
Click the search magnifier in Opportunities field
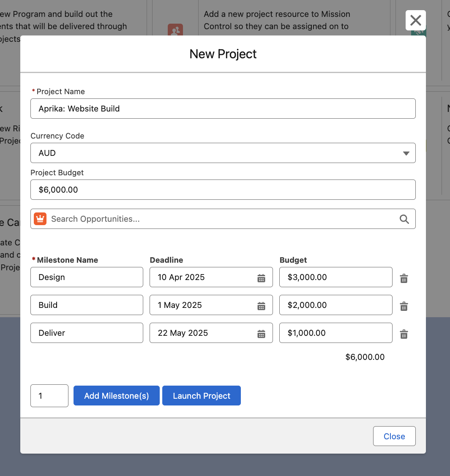(404, 219)
